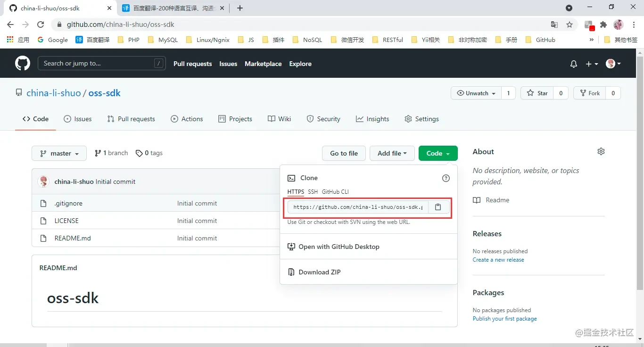The height and width of the screenshot is (347, 644).
Task: Click the translate page icon in address bar
Action: (554, 25)
